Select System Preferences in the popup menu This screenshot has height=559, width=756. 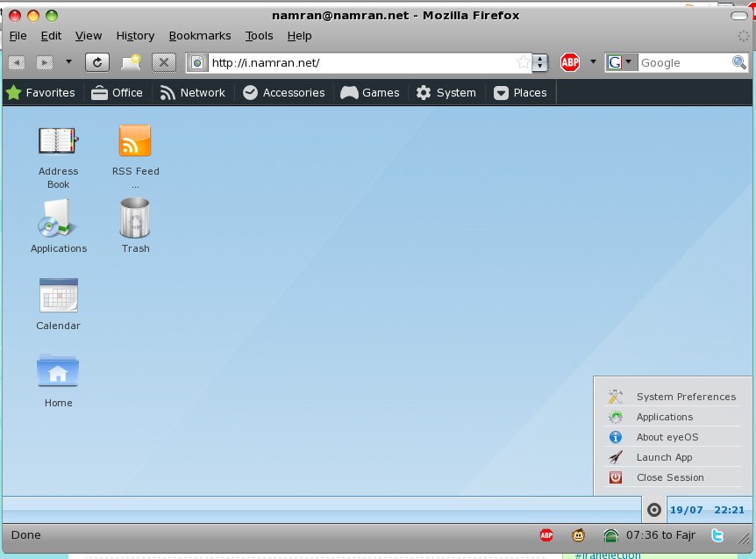point(686,397)
